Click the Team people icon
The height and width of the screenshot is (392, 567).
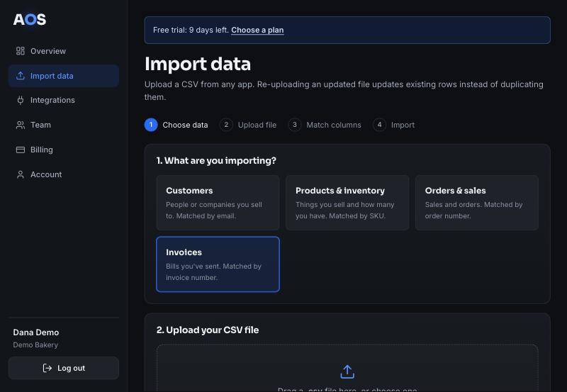[21, 125]
